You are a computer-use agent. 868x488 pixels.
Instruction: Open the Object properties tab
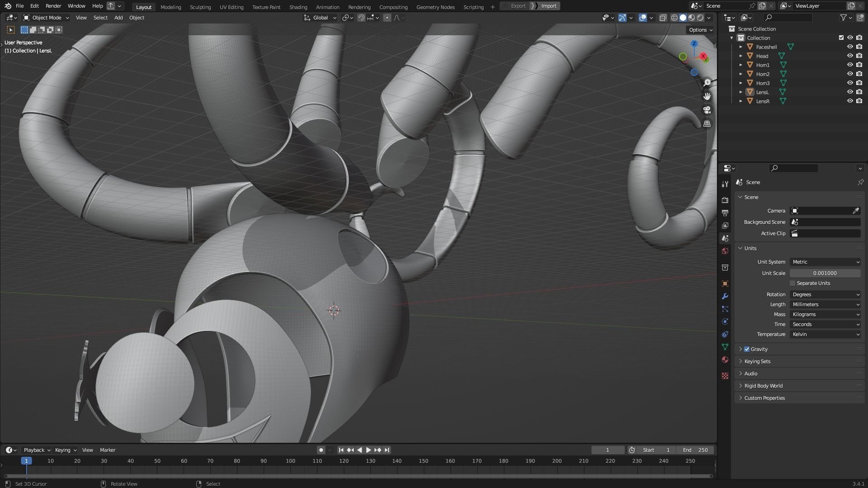pos(725,284)
